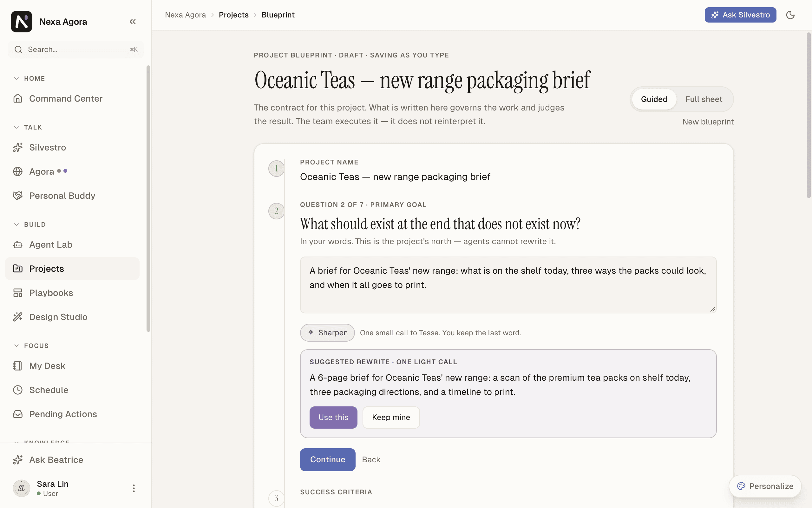Open Pending Actions

click(x=72, y=414)
